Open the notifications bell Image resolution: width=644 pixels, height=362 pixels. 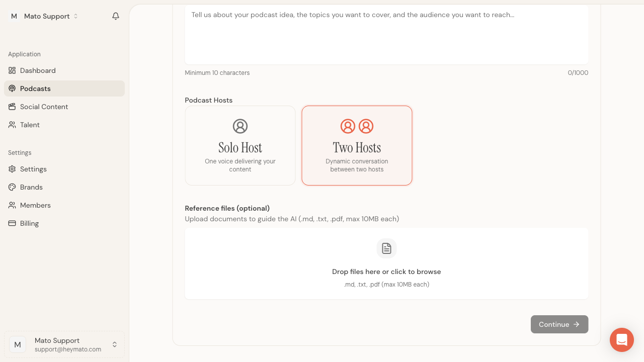(x=116, y=16)
